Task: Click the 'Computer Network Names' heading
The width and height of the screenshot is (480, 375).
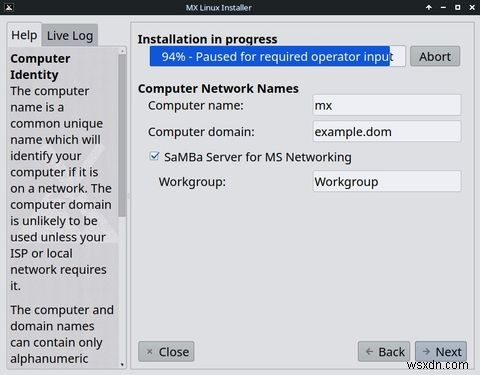Action: pos(218,89)
